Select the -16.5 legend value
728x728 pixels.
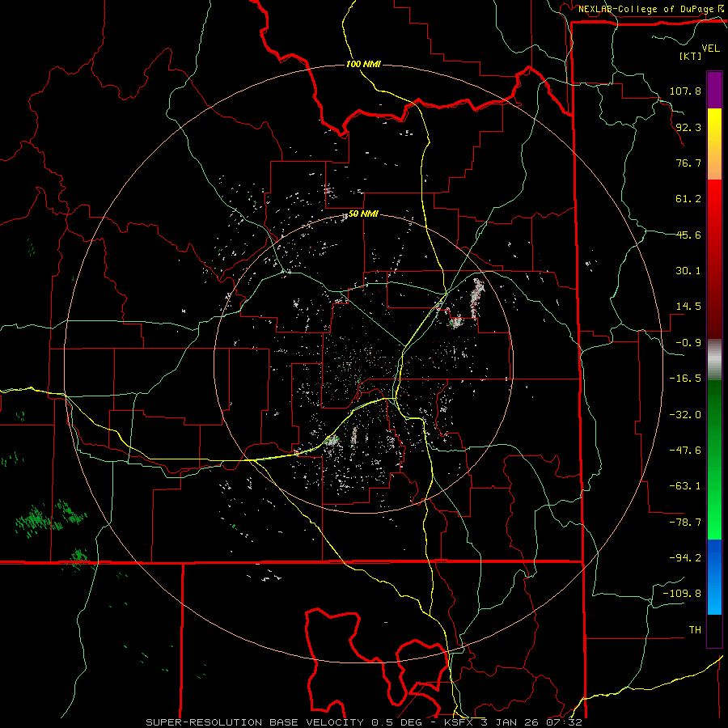685,379
